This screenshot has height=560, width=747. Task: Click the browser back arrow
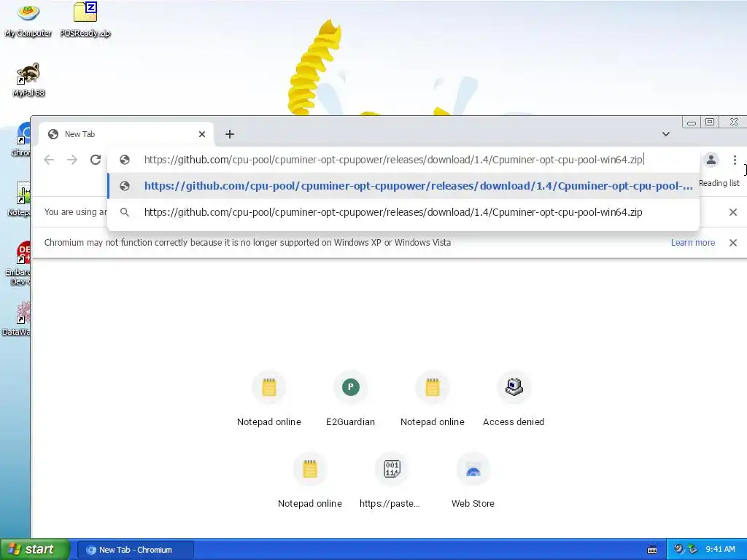pyautogui.click(x=49, y=160)
